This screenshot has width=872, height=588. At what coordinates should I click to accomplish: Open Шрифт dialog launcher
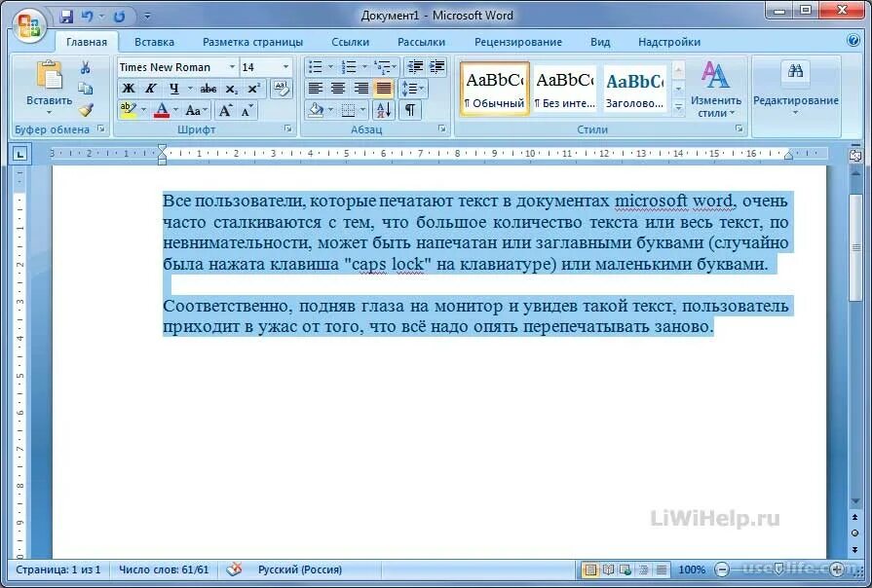288,129
